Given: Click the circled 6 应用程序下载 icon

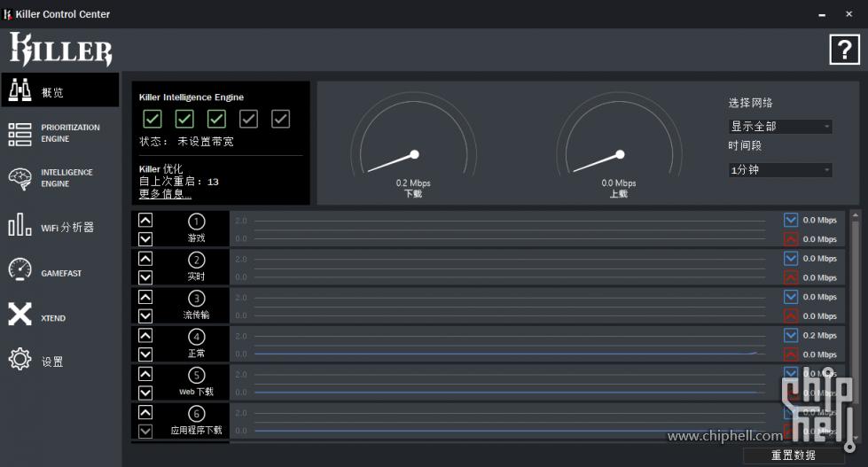Looking at the screenshot, I should coord(197,414).
